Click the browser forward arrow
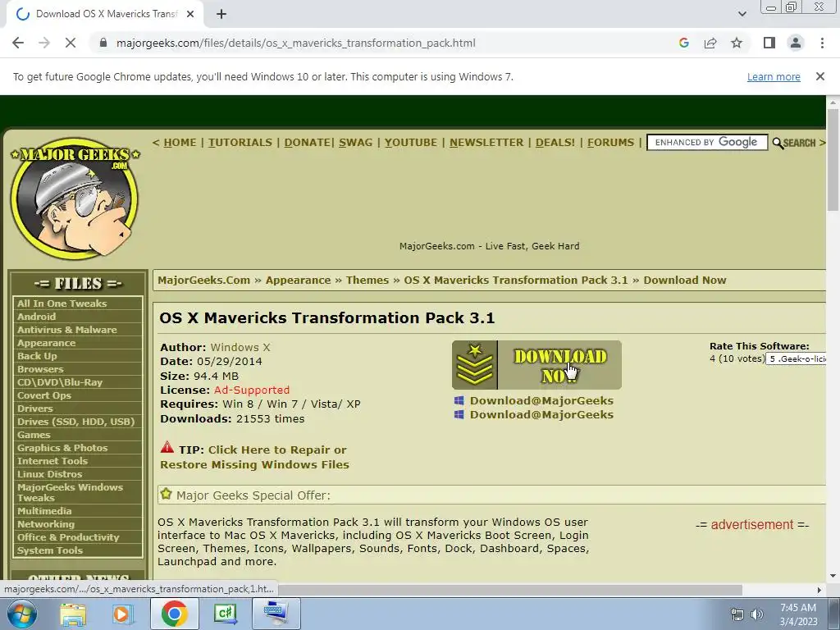The width and height of the screenshot is (840, 630). [x=44, y=43]
